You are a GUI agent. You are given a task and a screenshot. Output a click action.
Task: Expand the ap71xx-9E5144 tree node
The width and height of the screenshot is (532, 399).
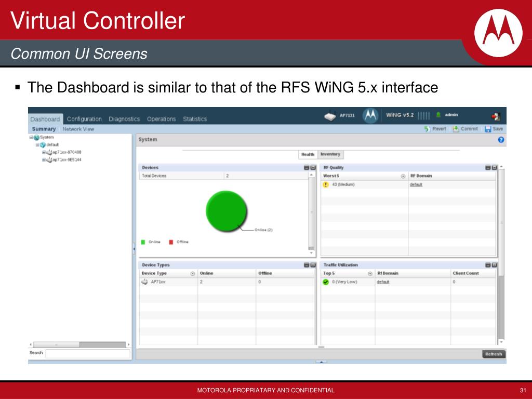pos(44,160)
